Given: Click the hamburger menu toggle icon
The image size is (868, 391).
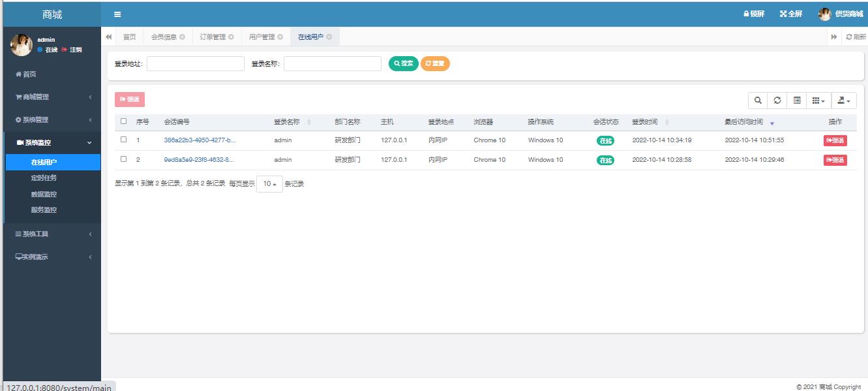Looking at the screenshot, I should [x=117, y=14].
